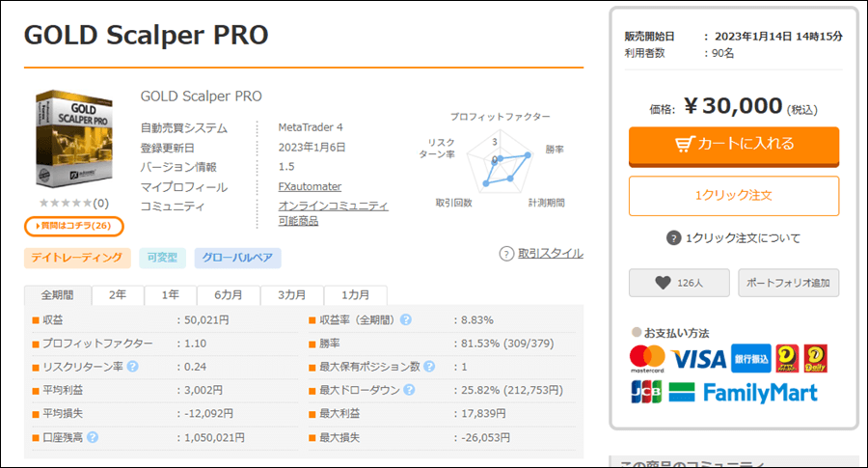Switch to the 1年 tab

tap(171, 294)
